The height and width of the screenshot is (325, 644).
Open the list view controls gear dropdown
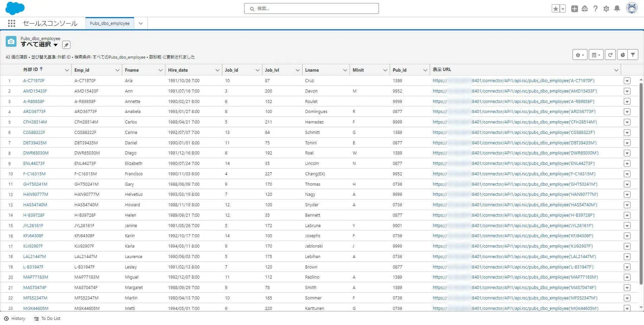tap(580, 55)
